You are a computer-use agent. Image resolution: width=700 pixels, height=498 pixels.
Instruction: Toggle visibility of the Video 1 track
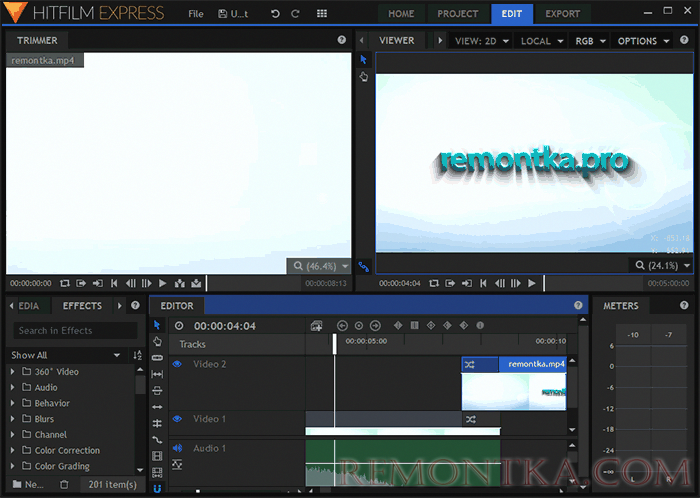coord(177,419)
